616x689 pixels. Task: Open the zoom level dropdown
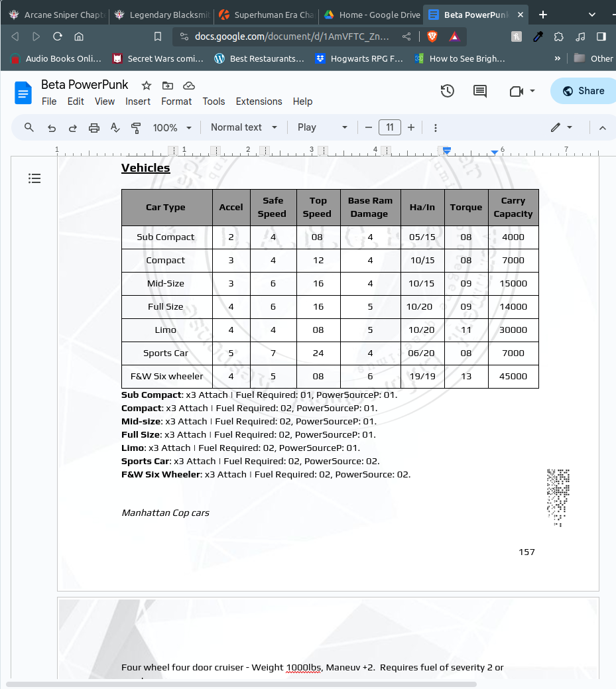(172, 128)
